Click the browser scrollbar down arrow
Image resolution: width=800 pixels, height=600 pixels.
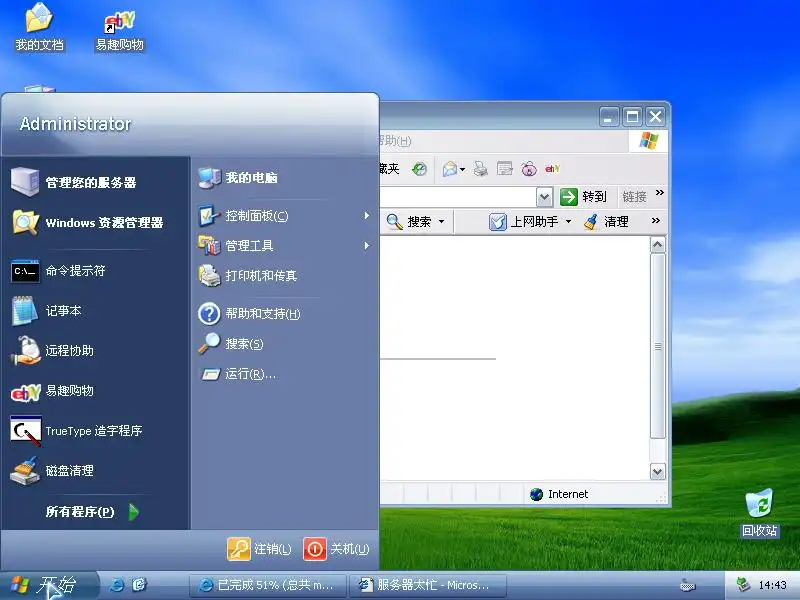(658, 471)
